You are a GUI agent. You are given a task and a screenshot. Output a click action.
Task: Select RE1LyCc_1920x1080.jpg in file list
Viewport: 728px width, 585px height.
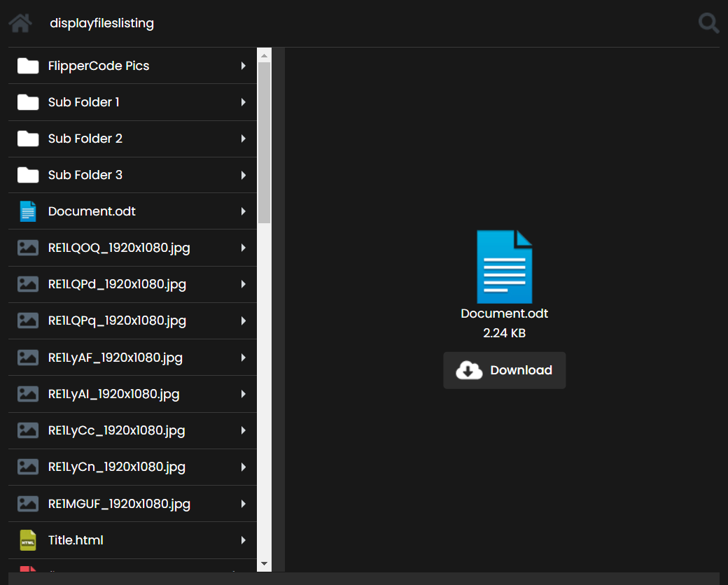pos(116,430)
